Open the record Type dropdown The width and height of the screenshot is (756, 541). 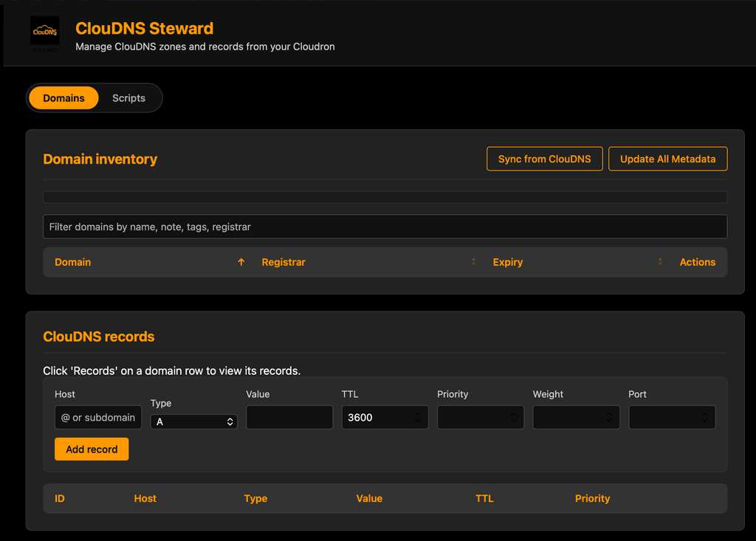193,421
